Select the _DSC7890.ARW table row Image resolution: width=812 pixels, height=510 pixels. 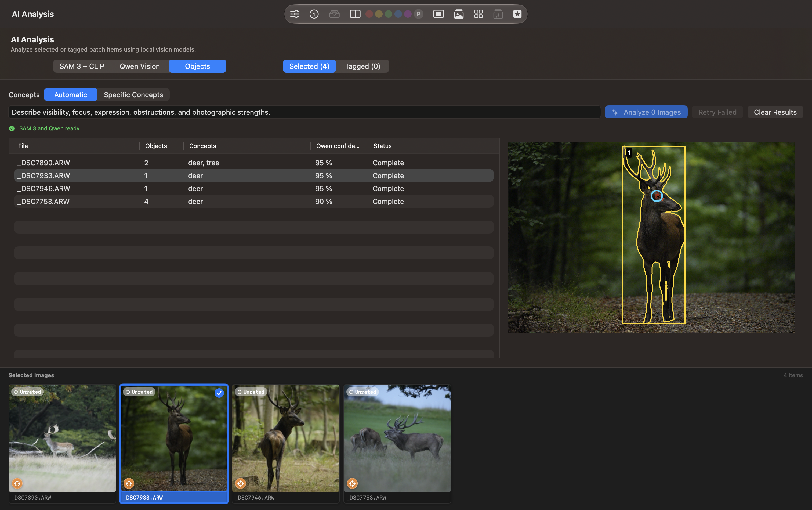pos(254,163)
